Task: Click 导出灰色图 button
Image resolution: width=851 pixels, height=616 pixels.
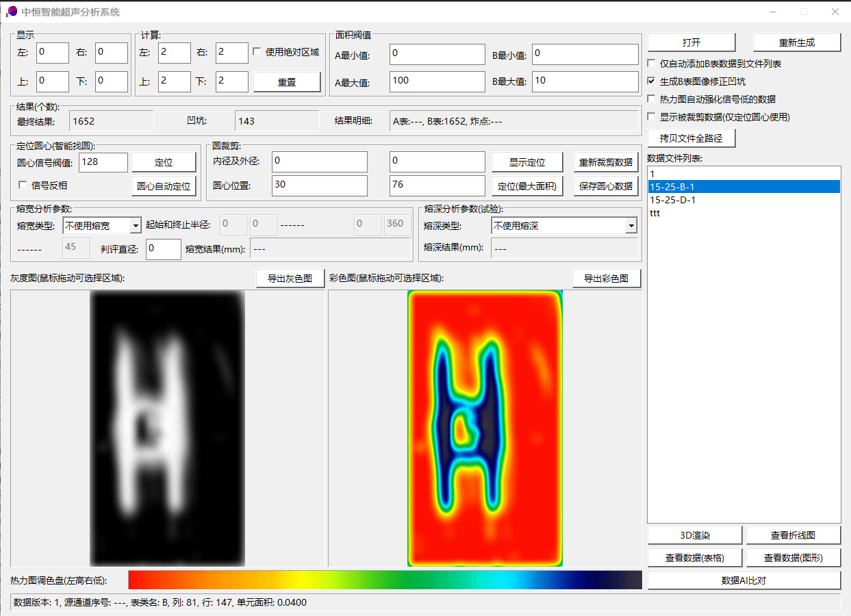Action: click(x=290, y=279)
